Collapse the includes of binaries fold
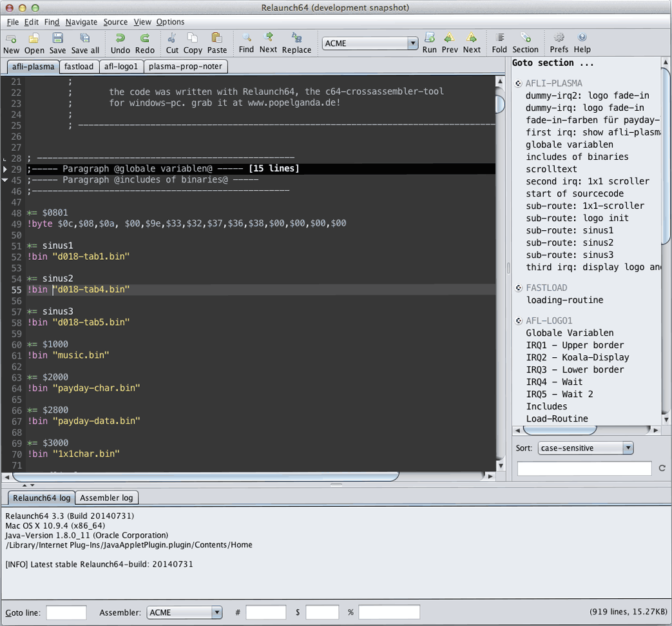The height and width of the screenshot is (626, 672). pos(6,180)
